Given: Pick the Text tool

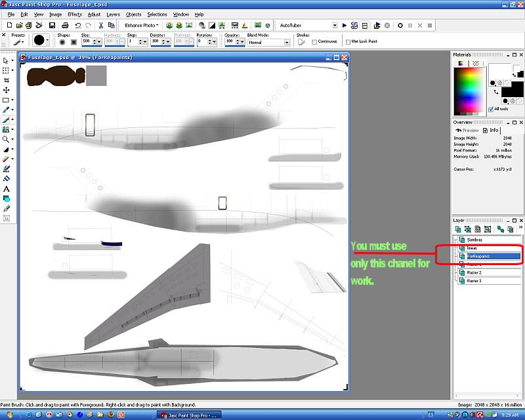Looking at the screenshot, I should [7, 188].
